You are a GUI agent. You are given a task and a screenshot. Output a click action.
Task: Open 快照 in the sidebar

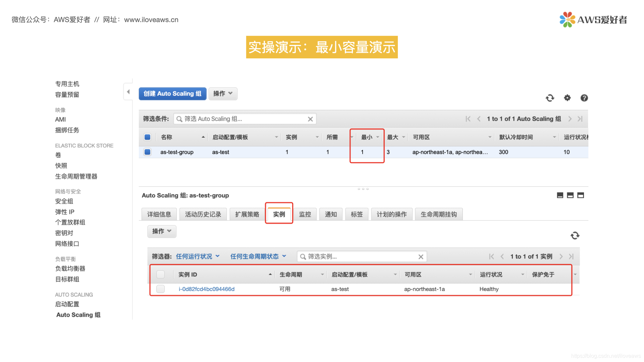click(61, 166)
